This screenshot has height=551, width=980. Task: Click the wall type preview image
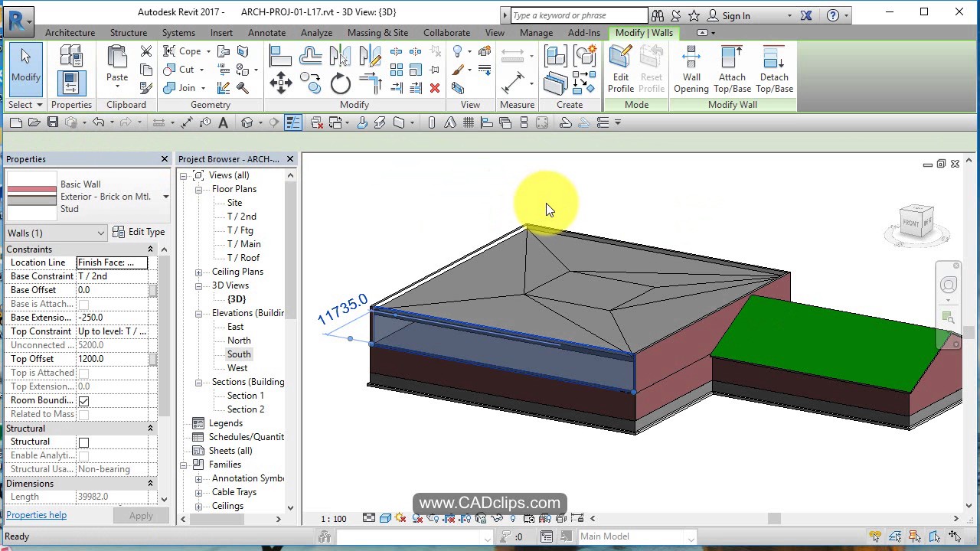coord(31,196)
